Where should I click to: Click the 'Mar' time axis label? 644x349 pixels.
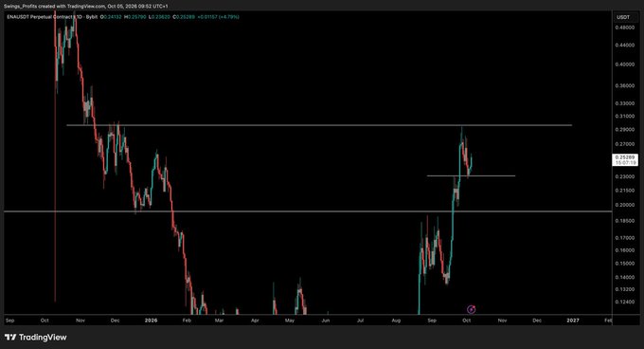(x=220, y=321)
